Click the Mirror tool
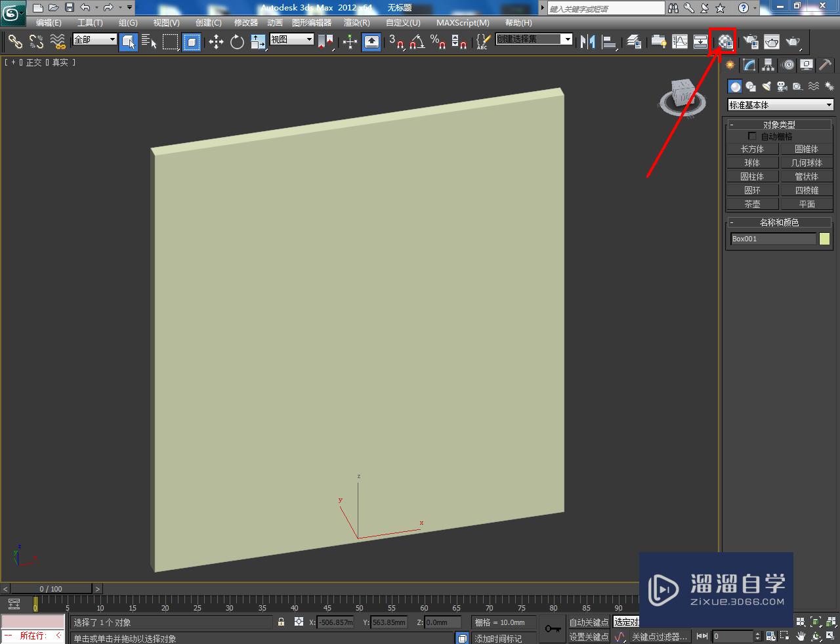Screen dimensions: 840x644 point(588,41)
